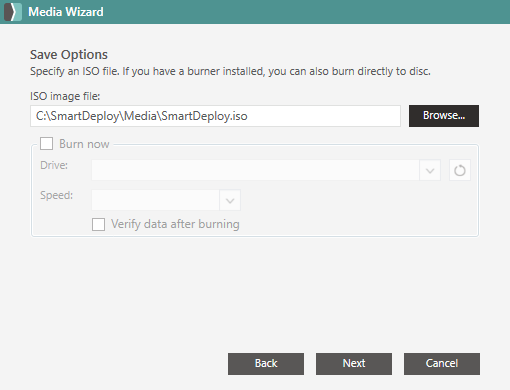Click the Speed label

point(56,195)
